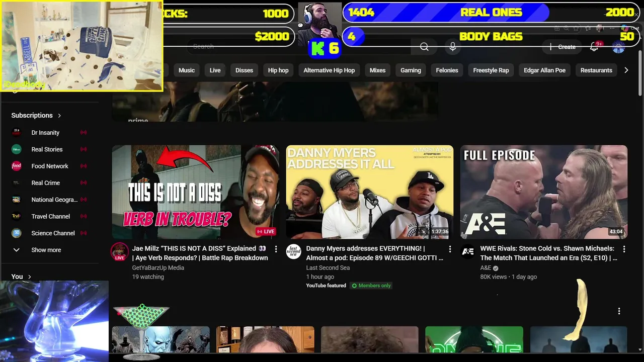Play the A&E Full Episode thumbnail
Viewport: 644px width, 362px height.
(x=544, y=192)
